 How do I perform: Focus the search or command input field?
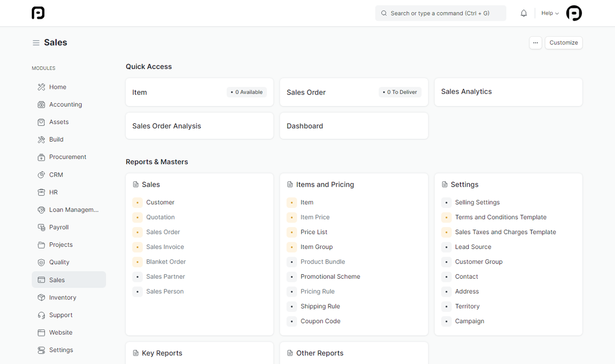pyautogui.click(x=440, y=13)
